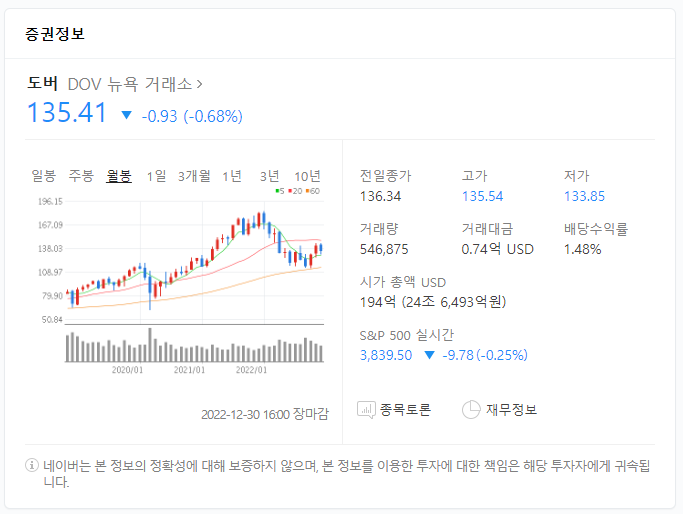Open the 도버 DOV stock title link
This screenshot has width=683, height=514.
coord(114,84)
